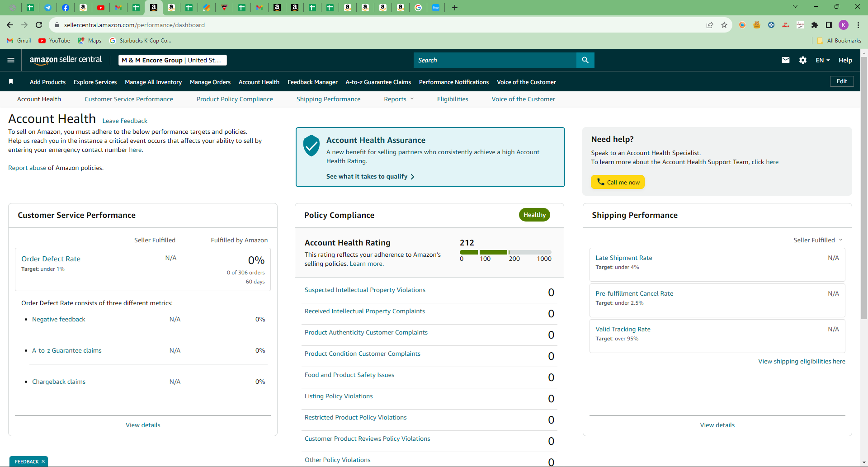
Task: Switch to the Customer Service Performance tab
Action: tap(129, 99)
